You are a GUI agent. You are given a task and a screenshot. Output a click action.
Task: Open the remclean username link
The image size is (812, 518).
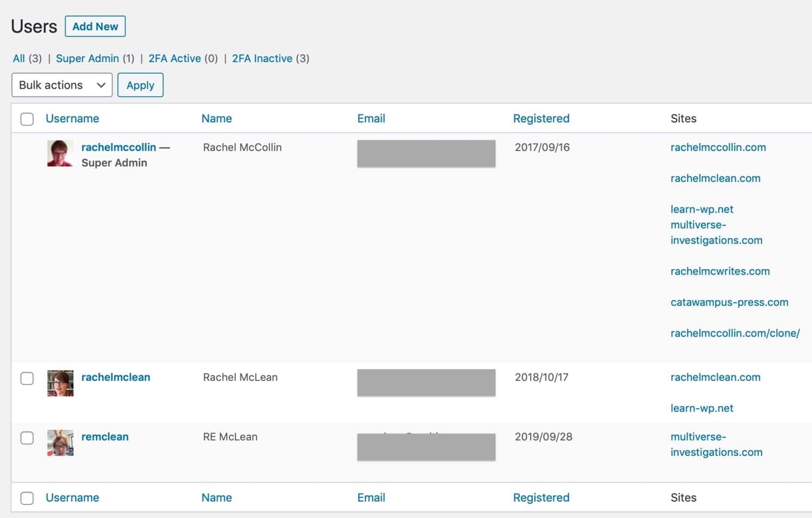105,437
